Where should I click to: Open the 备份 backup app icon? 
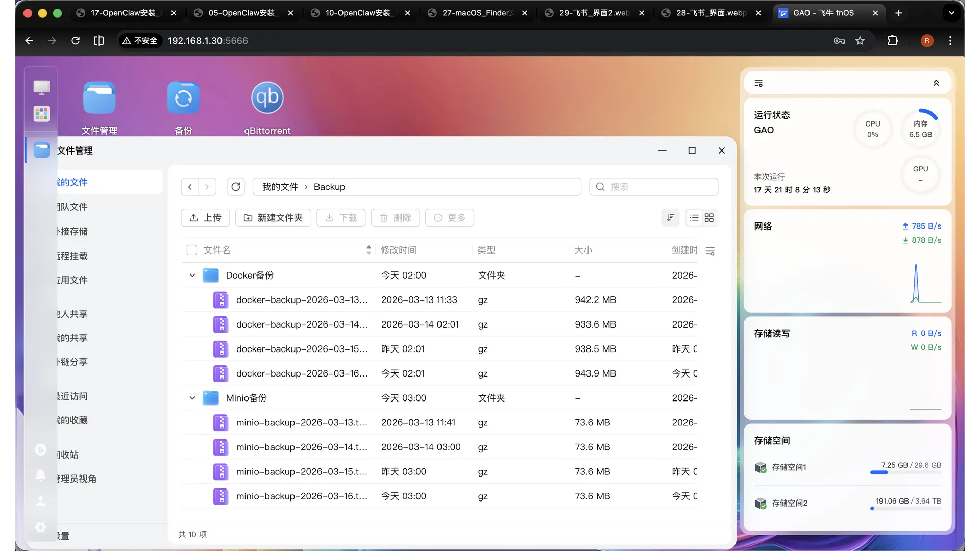(183, 97)
